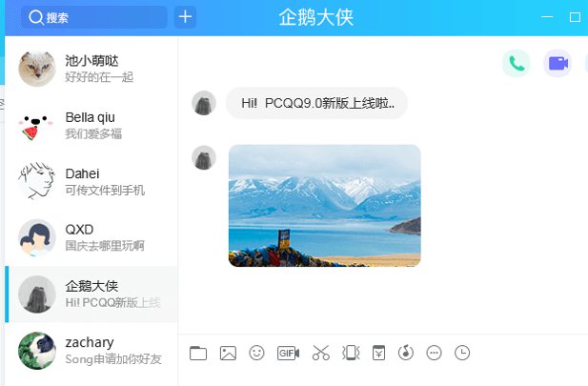Screen dimensions: 588x386
Task: Select the 企鹅大侠 conversation in list
Action: (91, 295)
